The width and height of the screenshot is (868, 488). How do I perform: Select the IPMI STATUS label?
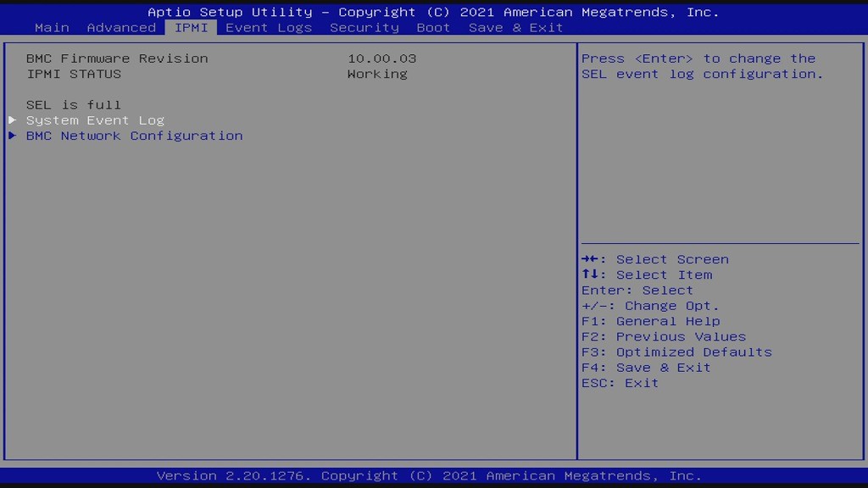(x=74, y=74)
